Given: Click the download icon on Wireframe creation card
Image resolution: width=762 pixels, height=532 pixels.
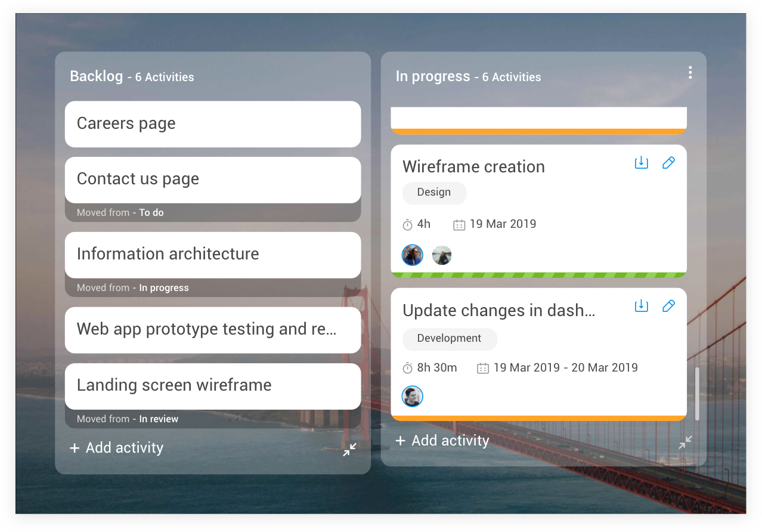Looking at the screenshot, I should (x=641, y=162).
